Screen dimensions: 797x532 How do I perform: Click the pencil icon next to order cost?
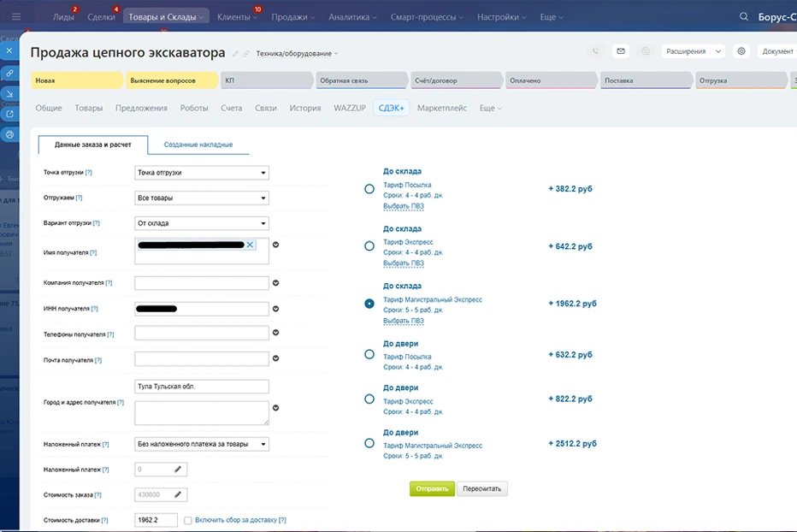pos(178,494)
